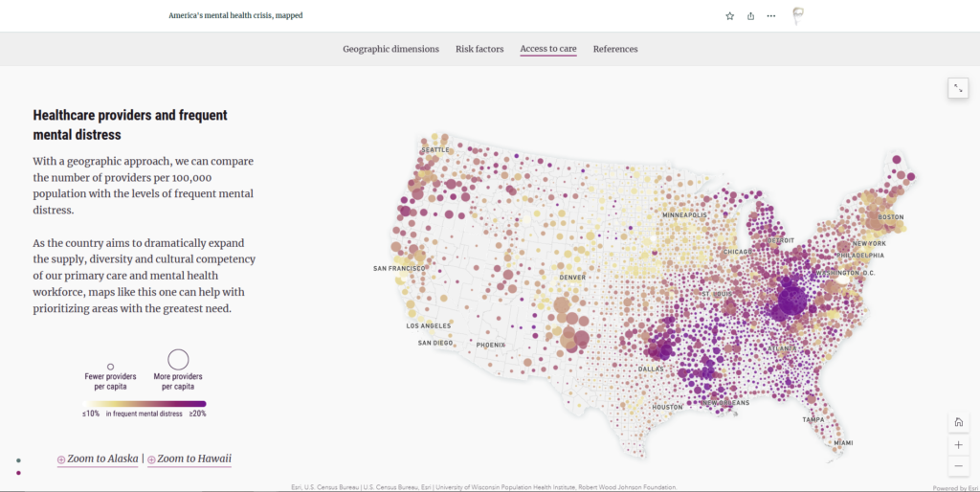Click the mental distress gradient legend bar
Screen dimensions: 980x492
point(144,404)
